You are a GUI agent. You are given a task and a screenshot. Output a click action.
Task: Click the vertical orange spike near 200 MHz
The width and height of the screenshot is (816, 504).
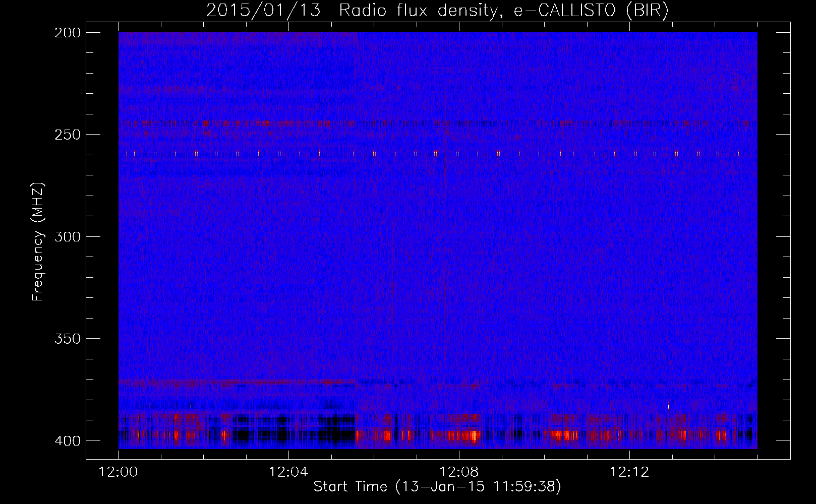pos(320,54)
